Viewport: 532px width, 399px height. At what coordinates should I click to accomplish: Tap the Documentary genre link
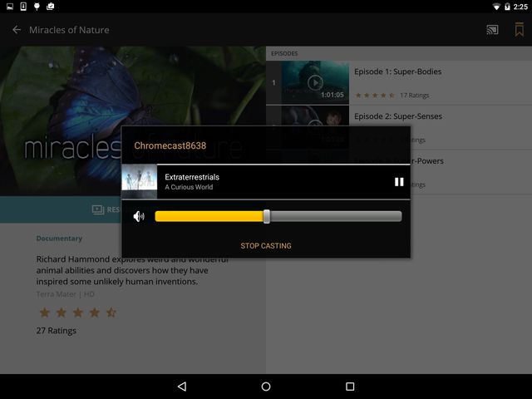[59, 239]
